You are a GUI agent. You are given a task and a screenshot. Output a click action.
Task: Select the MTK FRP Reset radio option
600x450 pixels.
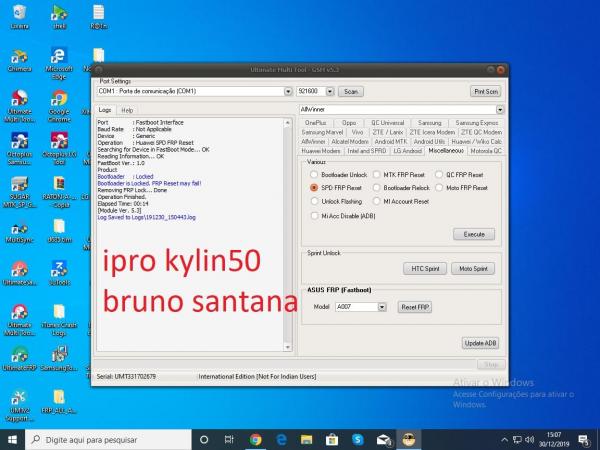click(x=376, y=174)
